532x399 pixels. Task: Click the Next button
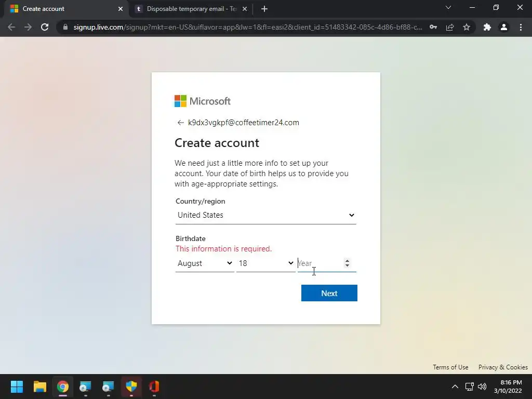tap(329, 293)
